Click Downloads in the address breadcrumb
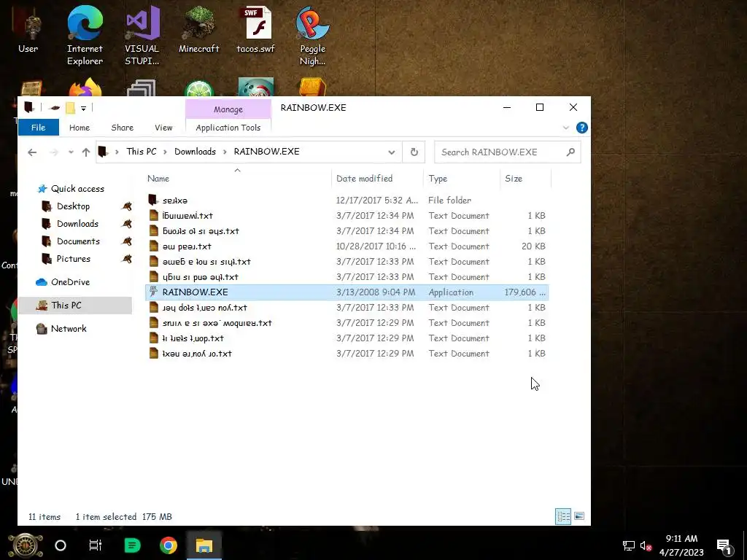 (x=195, y=152)
